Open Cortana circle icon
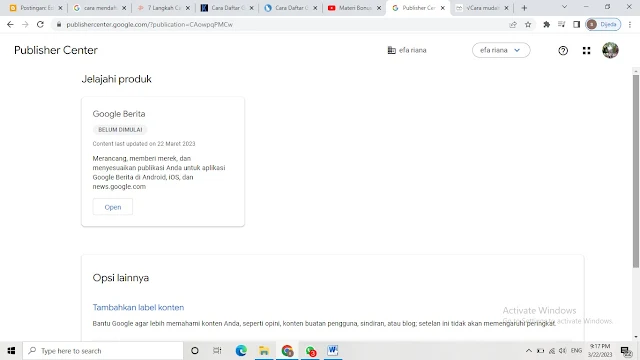 pos(195,351)
